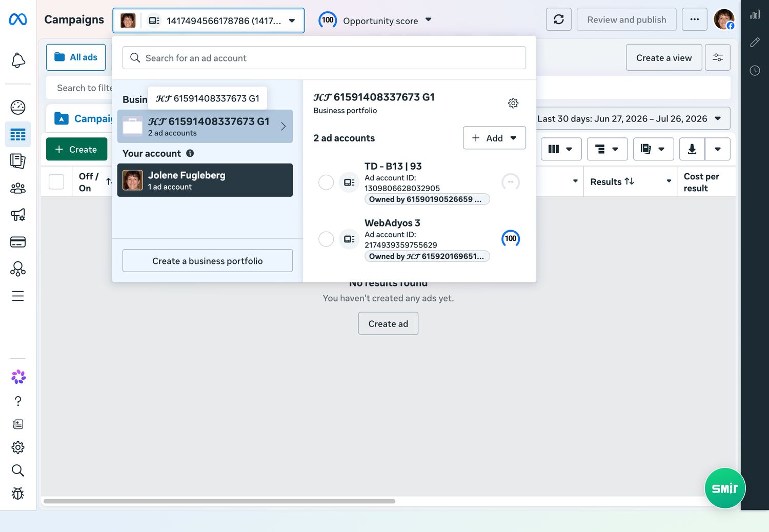Viewport: 769px width, 532px height.
Task: Open the notifications bell icon
Action: (x=18, y=60)
